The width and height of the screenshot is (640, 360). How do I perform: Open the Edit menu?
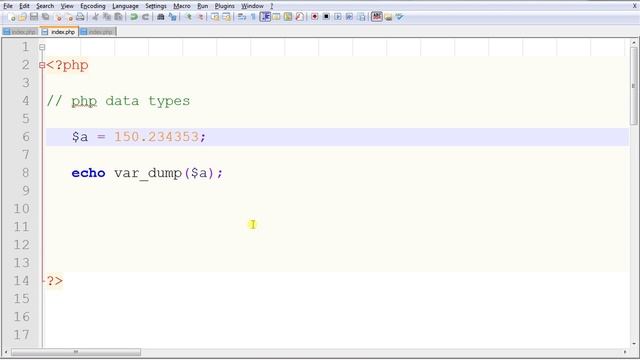pos(24,6)
